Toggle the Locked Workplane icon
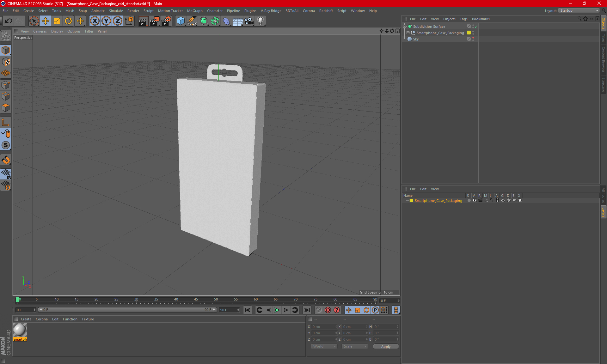This screenshot has width=607, height=364. (6, 174)
